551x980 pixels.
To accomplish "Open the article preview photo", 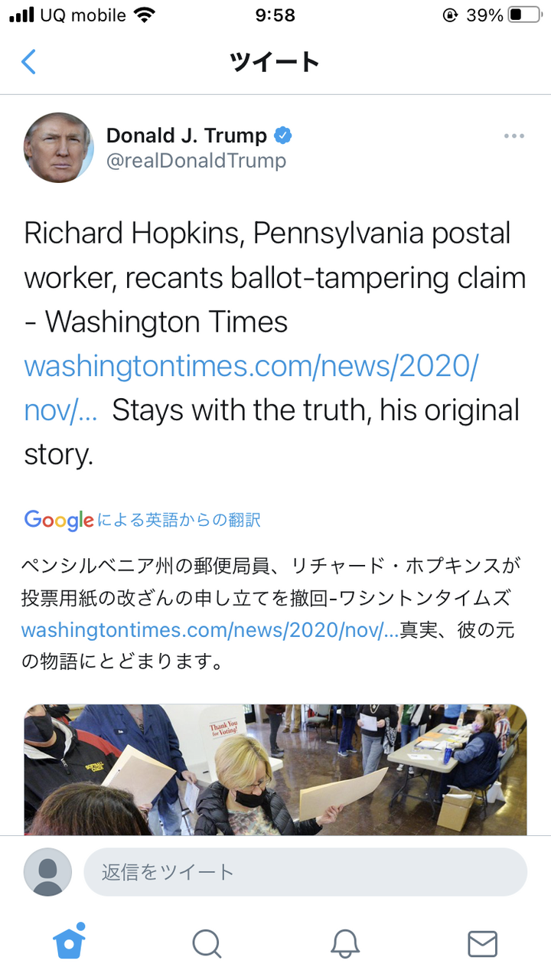I will 275,769.
